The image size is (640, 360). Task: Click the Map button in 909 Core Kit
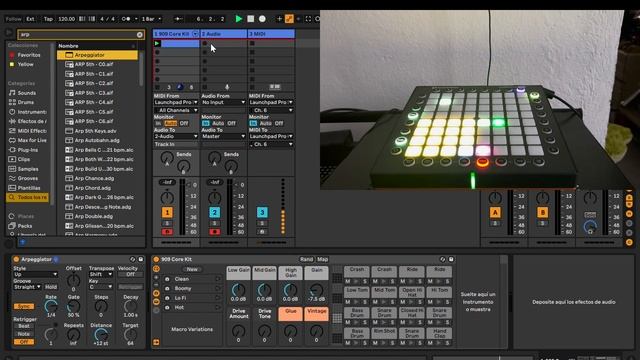pos(322,259)
